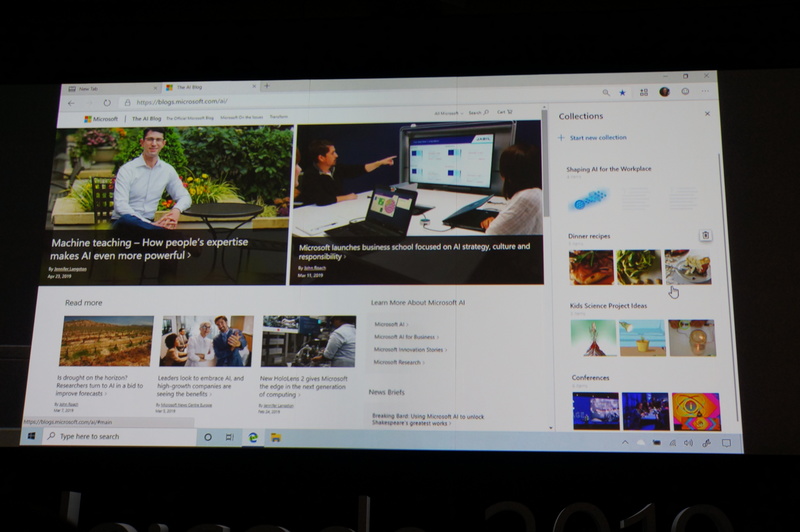Open the Settings and more ellipsis menu
Image resolution: width=800 pixels, height=532 pixels.
(x=705, y=91)
